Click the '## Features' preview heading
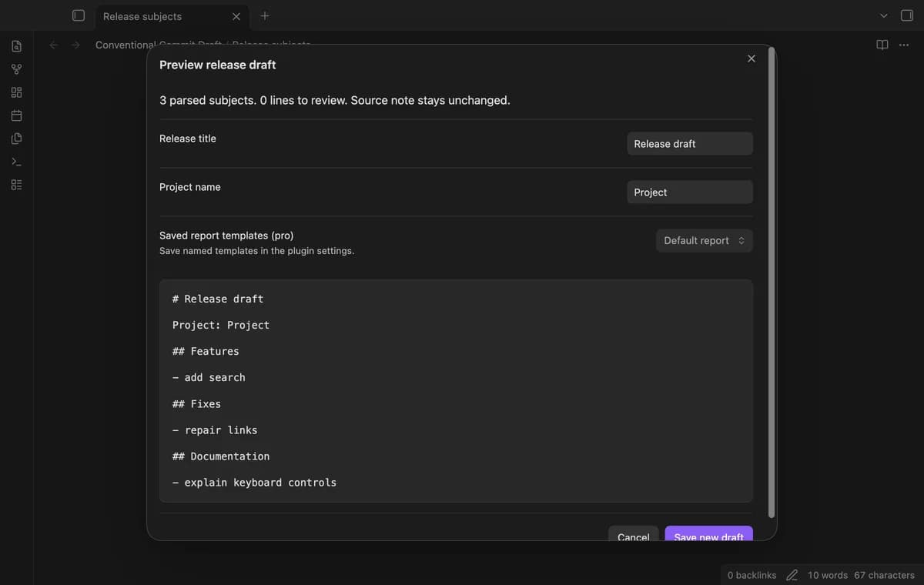Image resolution: width=924 pixels, height=585 pixels. pyautogui.click(x=206, y=351)
